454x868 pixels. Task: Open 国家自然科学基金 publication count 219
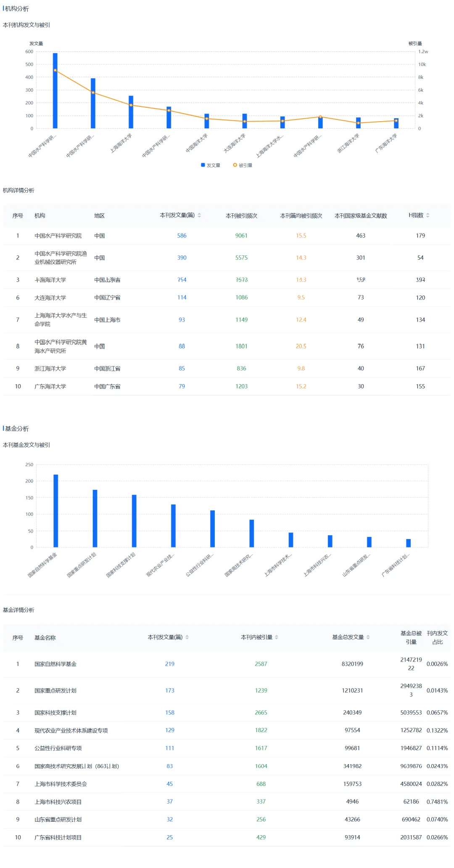tap(170, 664)
